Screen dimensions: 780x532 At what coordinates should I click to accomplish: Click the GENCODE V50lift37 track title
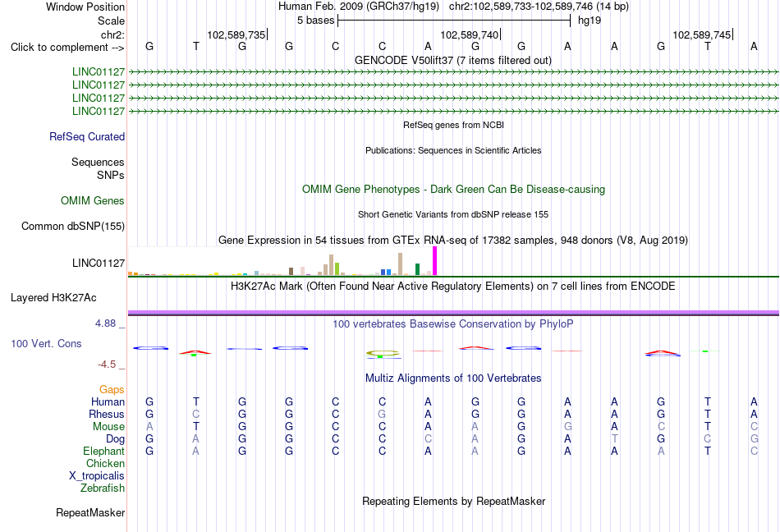[453, 61]
